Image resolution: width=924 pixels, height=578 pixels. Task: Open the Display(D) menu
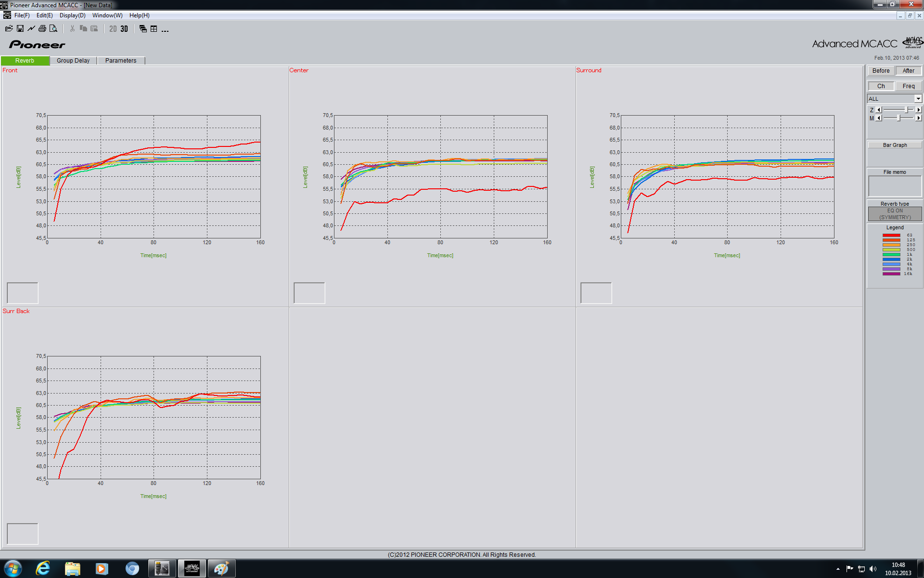[72, 15]
